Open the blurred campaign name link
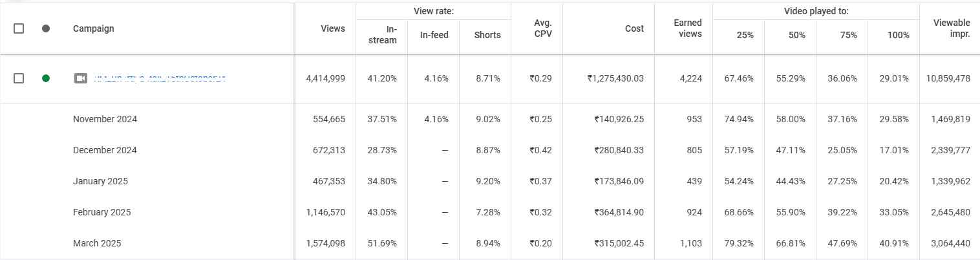Image resolution: width=980 pixels, height=260 pixels. pyautogui.click(x=160, y=78)
